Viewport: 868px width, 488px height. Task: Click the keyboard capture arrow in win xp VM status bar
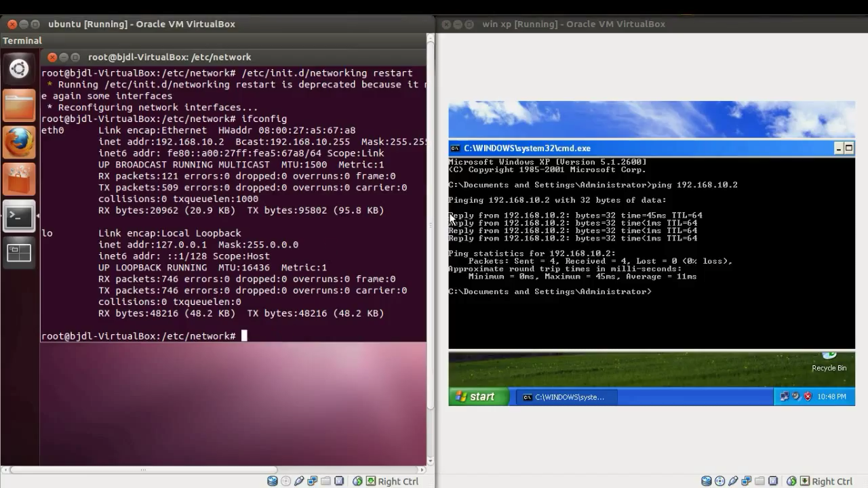tap(805, 481)
